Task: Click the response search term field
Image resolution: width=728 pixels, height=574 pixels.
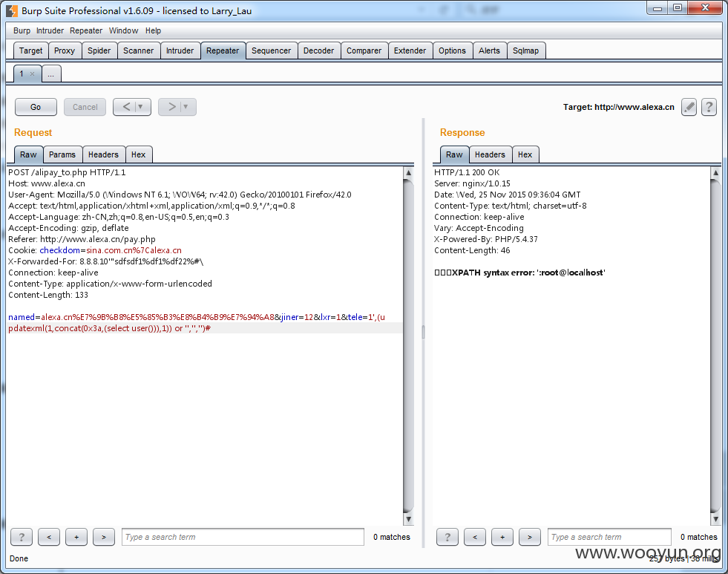Action: point(609,537)
